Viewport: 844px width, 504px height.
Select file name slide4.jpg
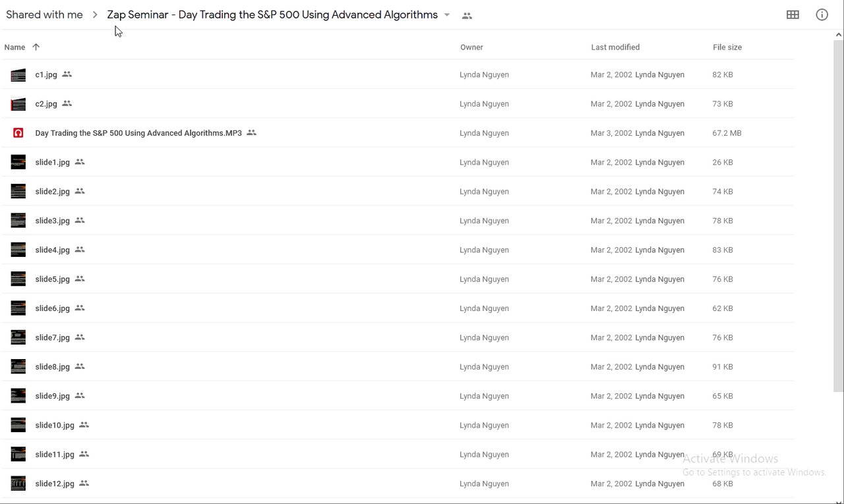pyautogui.click(x=52, y=250)
